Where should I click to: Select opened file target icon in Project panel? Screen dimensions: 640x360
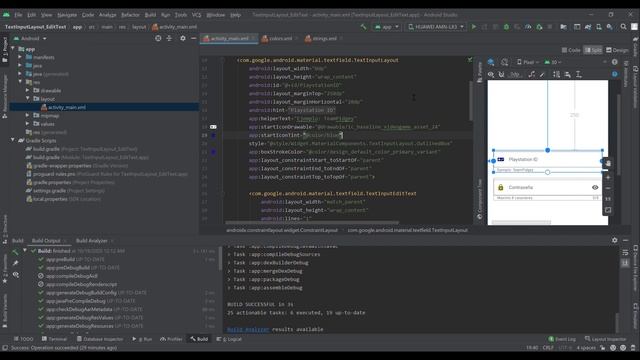[158, 38]
